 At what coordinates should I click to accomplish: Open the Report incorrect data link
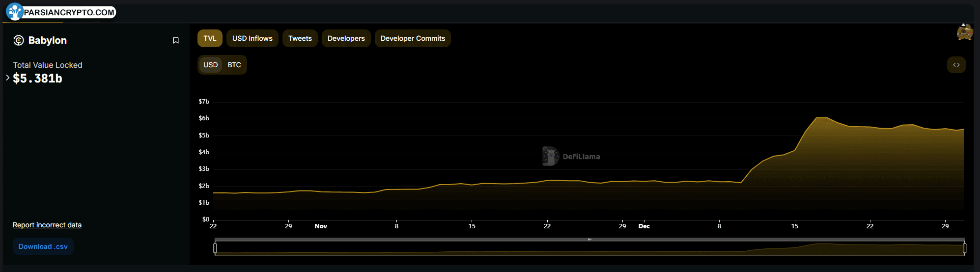pos(47,225)
